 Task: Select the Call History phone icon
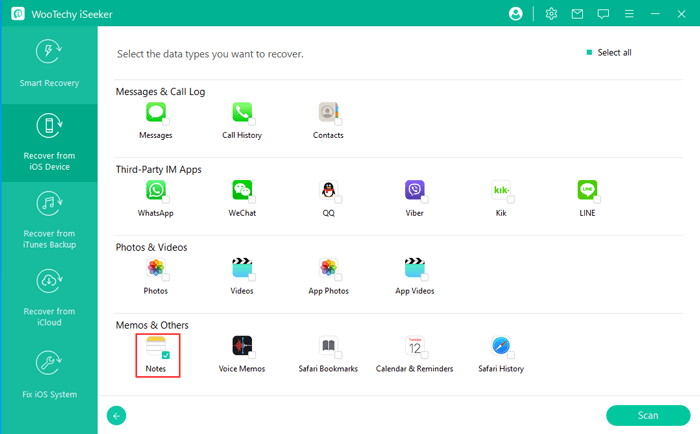coord(242,112)
